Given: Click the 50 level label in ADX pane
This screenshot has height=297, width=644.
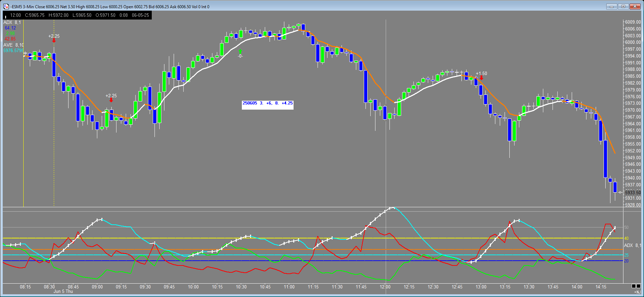Looking at the screenshot, I should pyautogui.click(x=626, y=227).
